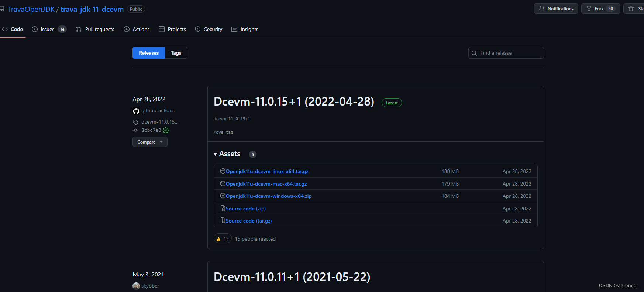Viewport: 644px width, 292px height.
Task: Open the Issues tab
Action: point(49,29)
